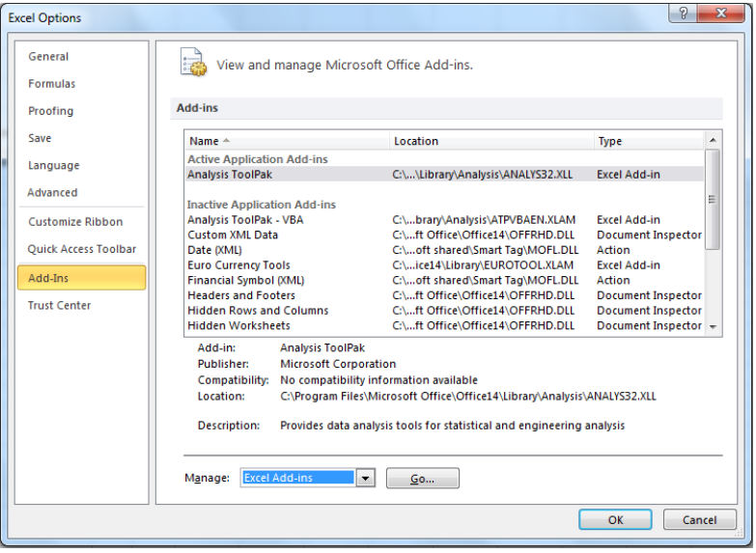The width and height of the screenshot is (756, 553).
Task: Click the add-ins list vertical scrollbar thumb
Action: 713,199
